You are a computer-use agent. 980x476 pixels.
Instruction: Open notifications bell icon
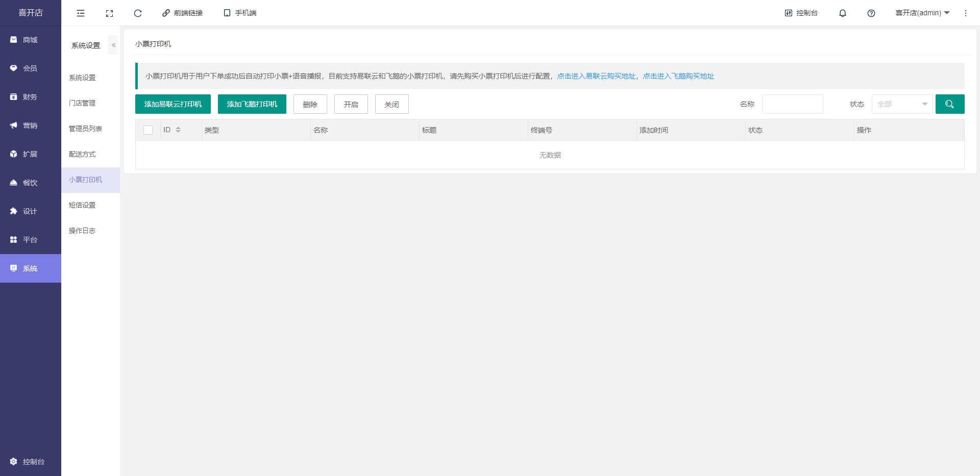pyautogui.click(x=843, y=13)
